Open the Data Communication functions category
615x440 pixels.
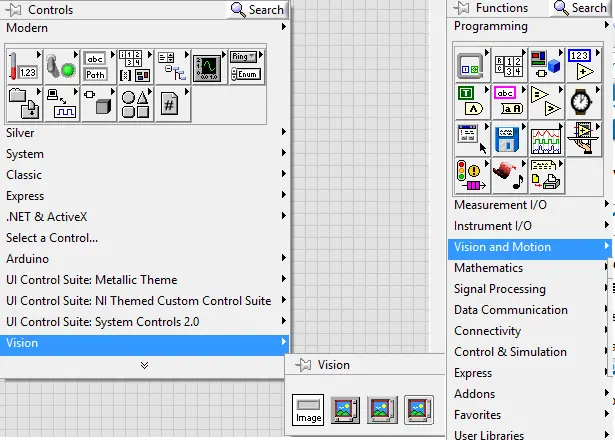tap(529, 310)
